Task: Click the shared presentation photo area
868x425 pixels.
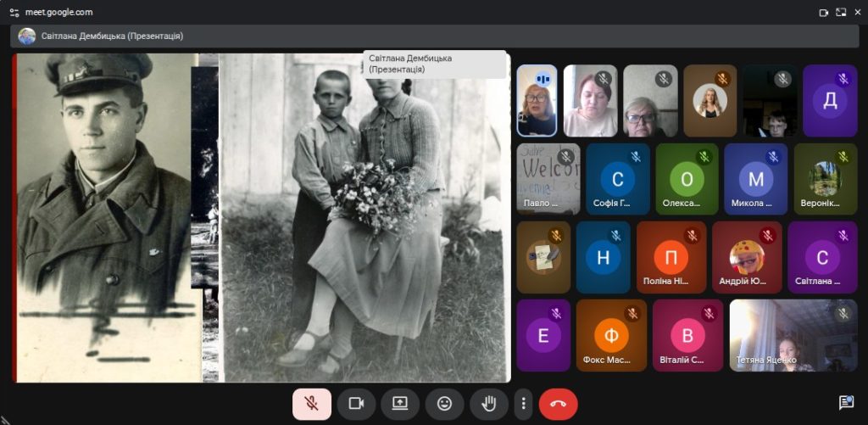Action: (x=262, y=218)
